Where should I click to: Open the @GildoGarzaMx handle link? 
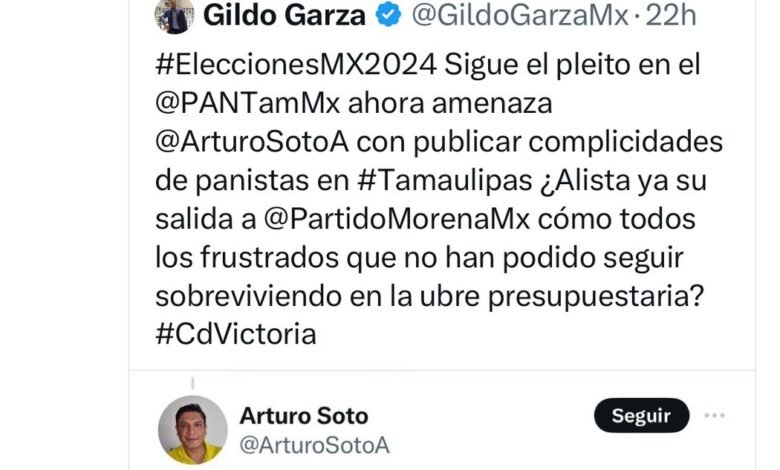point(520,15)
